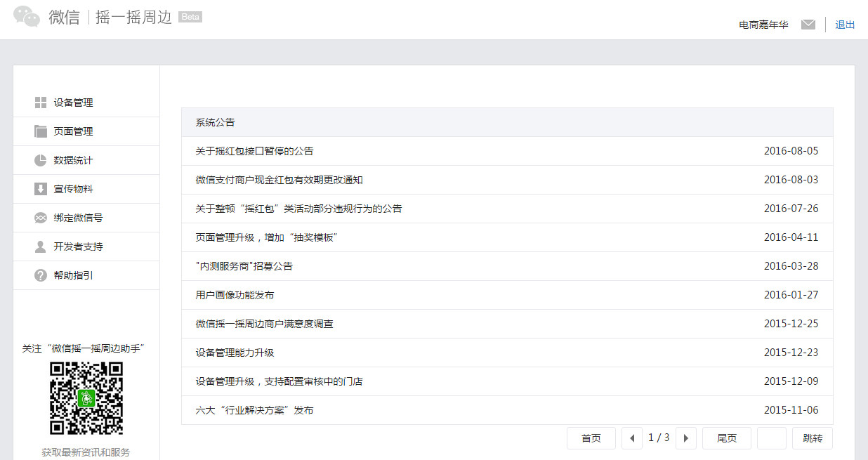The width and height of the screenshot is (868, 460).
Task: Open 帮助指引 via the question mark icon
Action: 41,275
